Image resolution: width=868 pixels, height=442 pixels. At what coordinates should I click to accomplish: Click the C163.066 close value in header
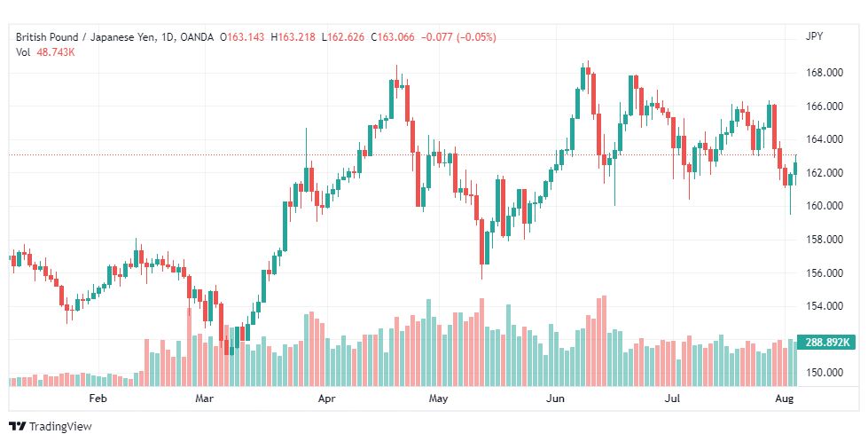click(393, 37)
